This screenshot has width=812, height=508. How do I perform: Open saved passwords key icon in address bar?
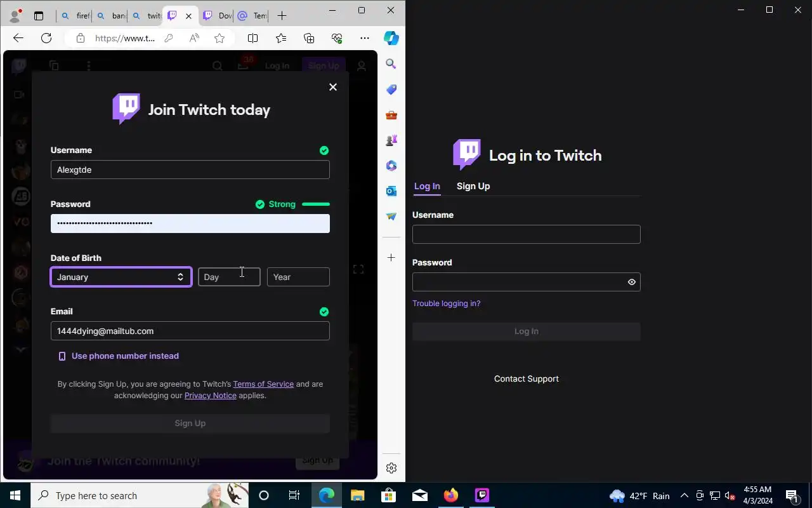pos(169,38)
